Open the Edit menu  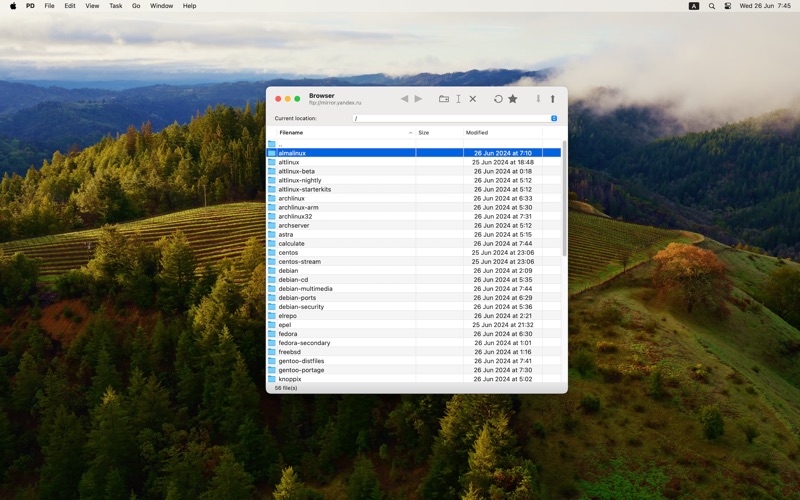pyautogui.click(x=70, y=6)
